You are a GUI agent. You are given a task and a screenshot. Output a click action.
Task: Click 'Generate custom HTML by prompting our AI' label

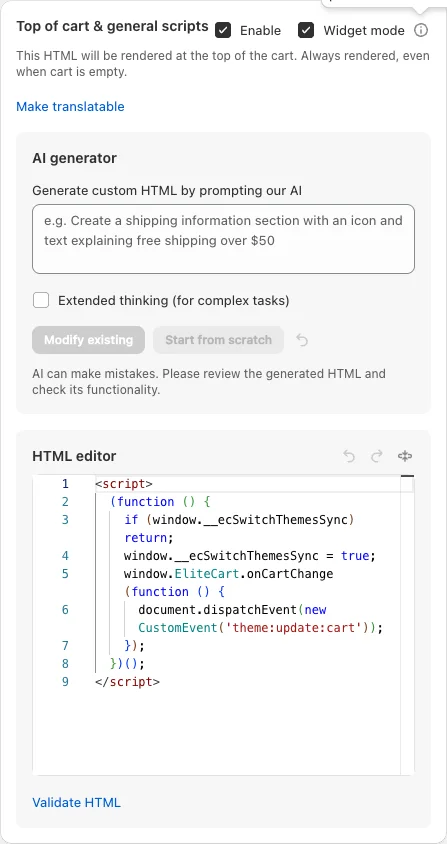click(x=167, y=191)
